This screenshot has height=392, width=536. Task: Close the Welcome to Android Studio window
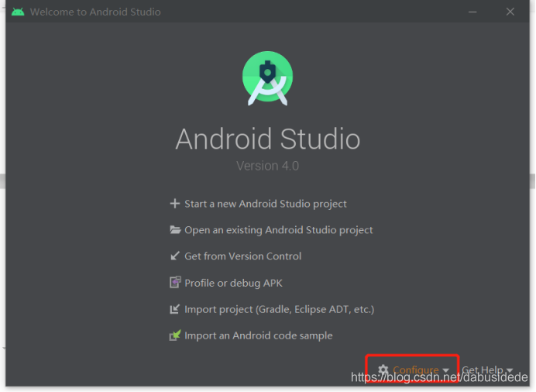click(x=510, y=12)
